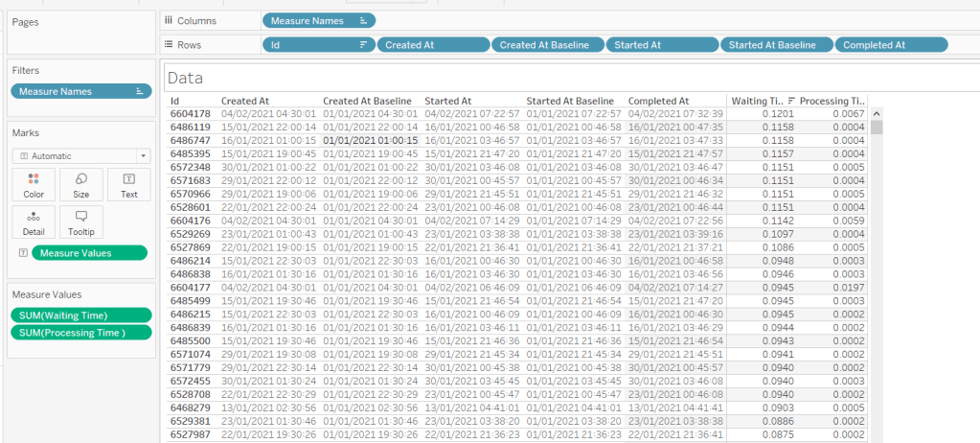The height and width of the screenshot is (443, 980).
Task: Select the SUM(Waiting Time) pill
Action: click(81, 315)
